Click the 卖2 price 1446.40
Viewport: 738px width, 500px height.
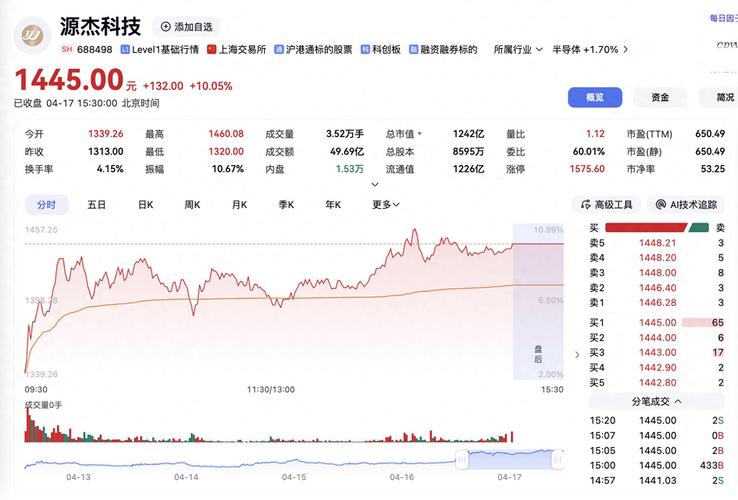(658, 288)
